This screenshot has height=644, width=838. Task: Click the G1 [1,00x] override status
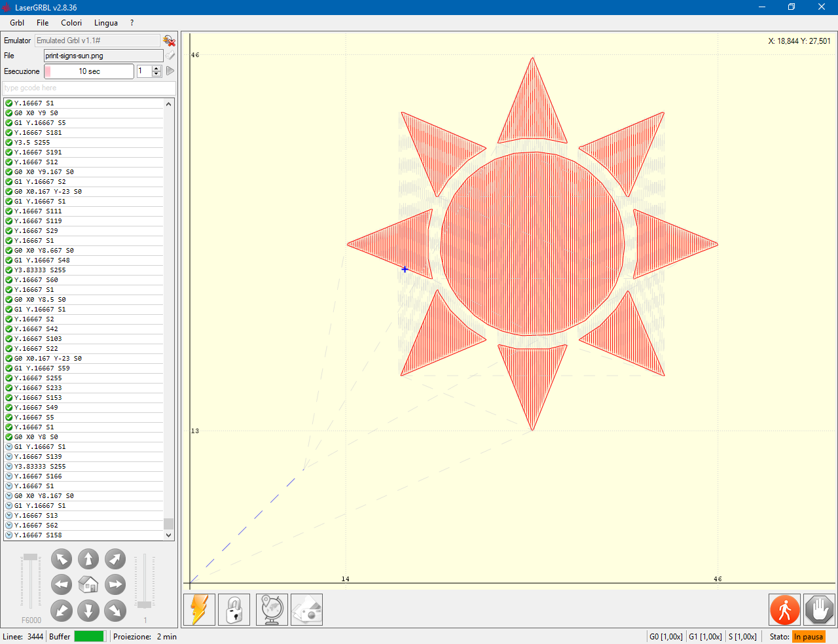tap(705, 637)
